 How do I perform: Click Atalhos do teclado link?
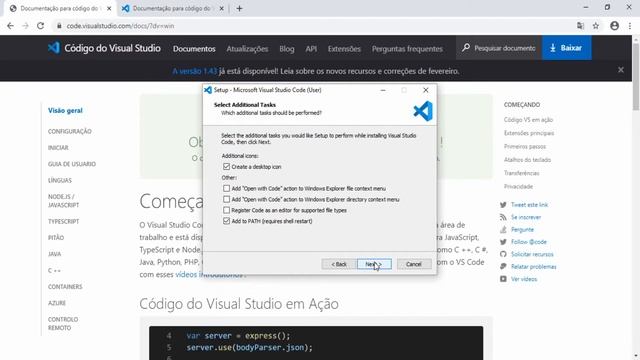coord(527,160)
